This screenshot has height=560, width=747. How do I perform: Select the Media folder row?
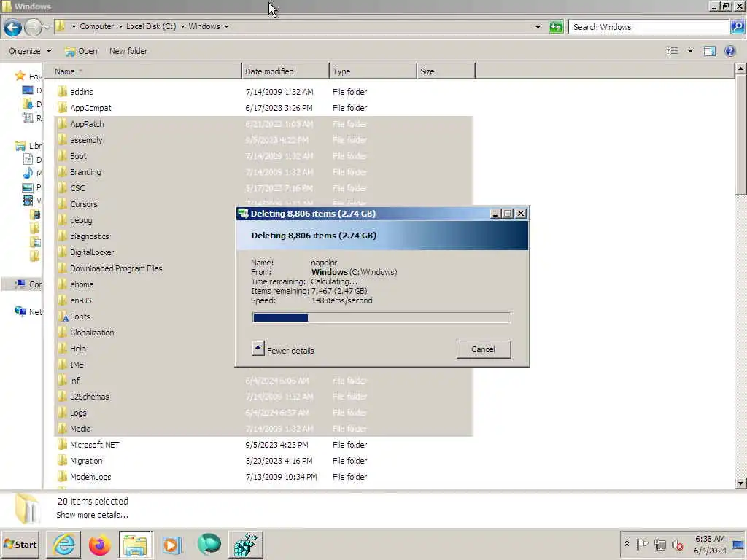click(x=263, y=429)
